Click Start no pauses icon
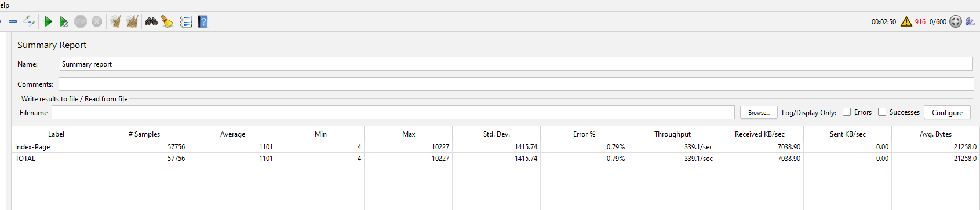This screenshot has width=980, height=210. pos(64,21)
